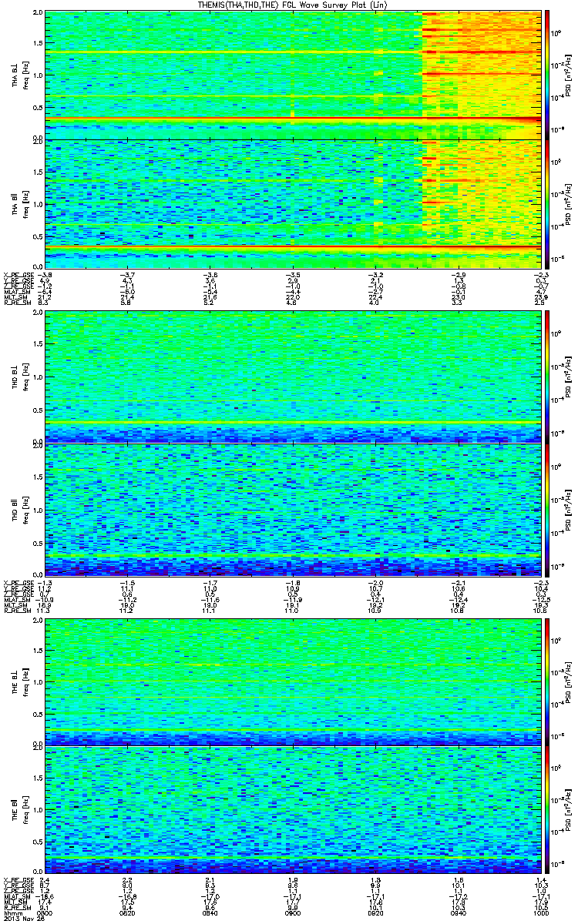Click inside the THE Bll spectrogram panel
This screenshot has width=578, height=924.
tap(293, 812)
